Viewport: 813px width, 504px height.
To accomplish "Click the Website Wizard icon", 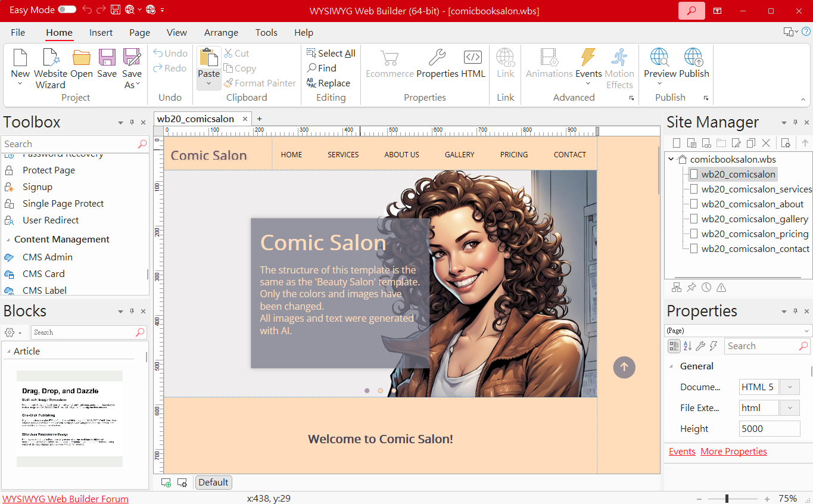I will click(x=51, y=58).
